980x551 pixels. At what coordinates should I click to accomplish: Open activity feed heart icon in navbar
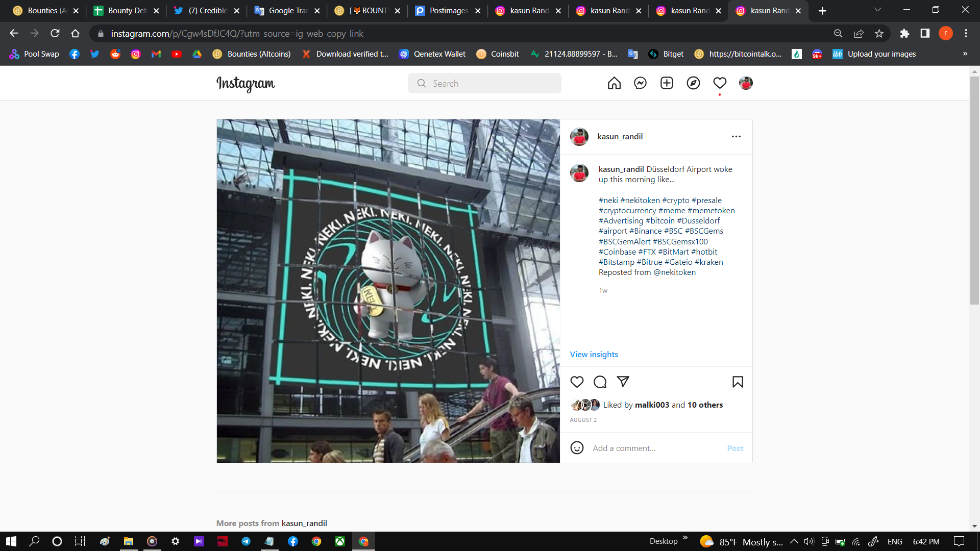tap(720, 83)
